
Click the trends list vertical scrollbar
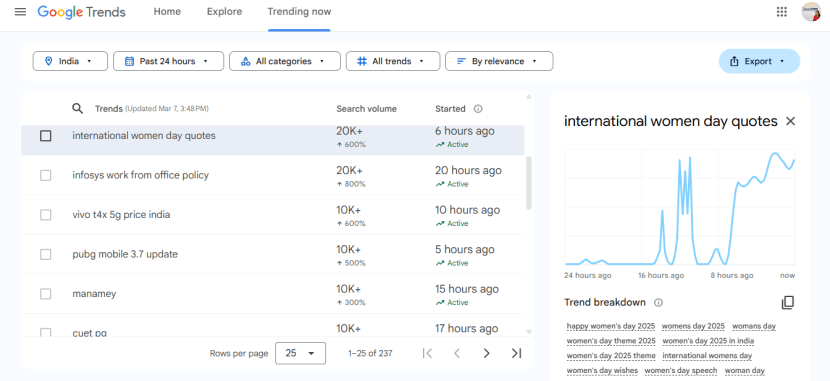point(528,183)
